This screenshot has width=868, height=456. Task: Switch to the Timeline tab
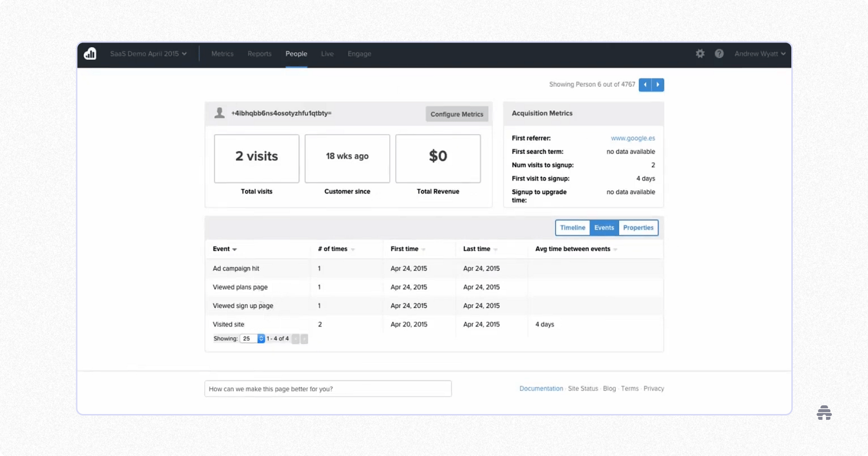572,227
